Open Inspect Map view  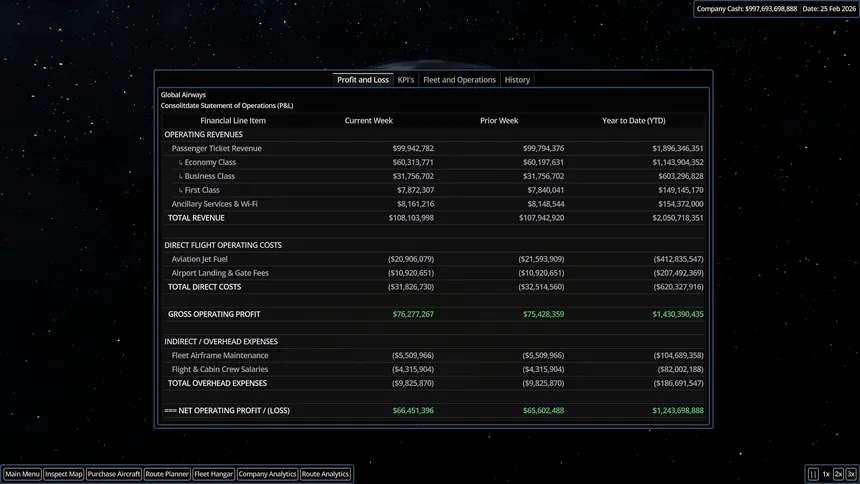coord(64,474)
